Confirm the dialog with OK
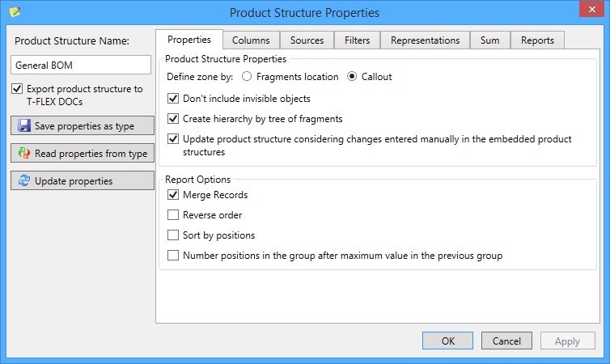The image size is (610, 364). [x=447, y=341]
